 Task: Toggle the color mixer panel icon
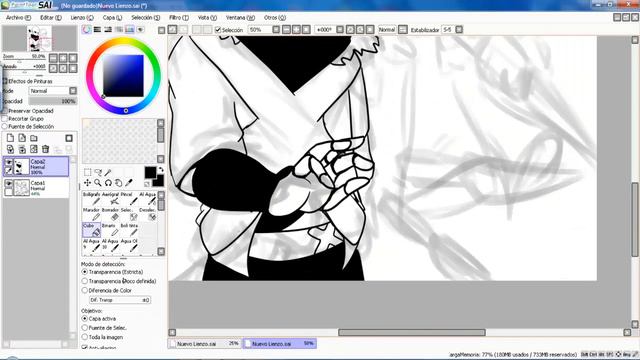point(119,29)
